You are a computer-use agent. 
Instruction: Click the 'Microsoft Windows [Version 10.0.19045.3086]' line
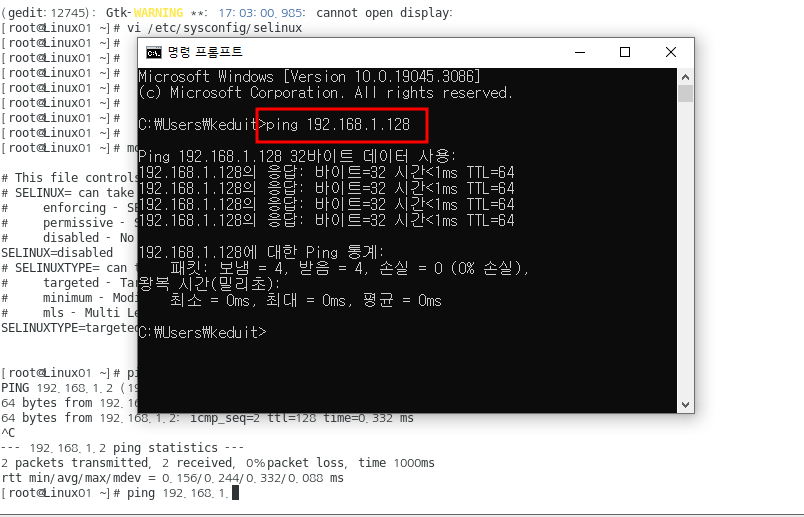click(x=310, y=77)
